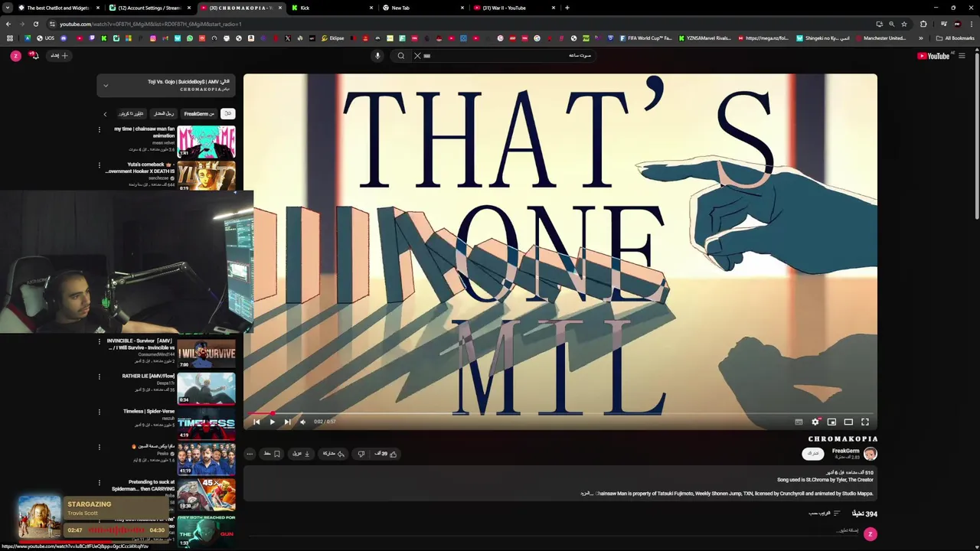Save the video with bookmark button
The height and width of the screenshot is (551, 980).
coord(272,454)
